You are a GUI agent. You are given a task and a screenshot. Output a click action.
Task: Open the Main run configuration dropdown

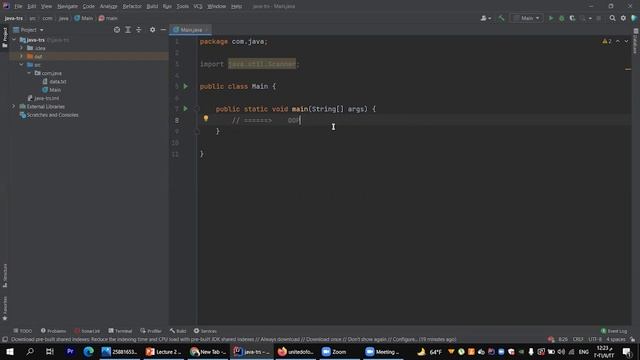point(527,18)
